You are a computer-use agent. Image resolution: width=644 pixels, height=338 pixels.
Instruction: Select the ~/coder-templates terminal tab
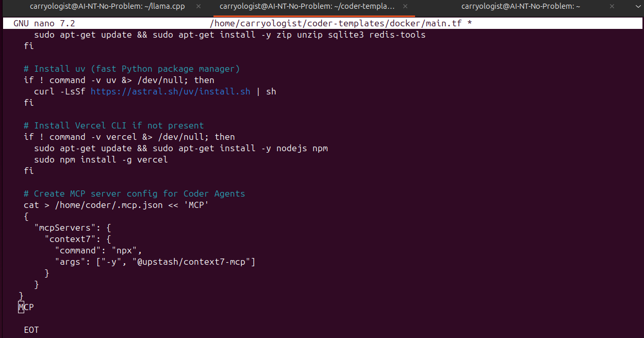point(307,7)
